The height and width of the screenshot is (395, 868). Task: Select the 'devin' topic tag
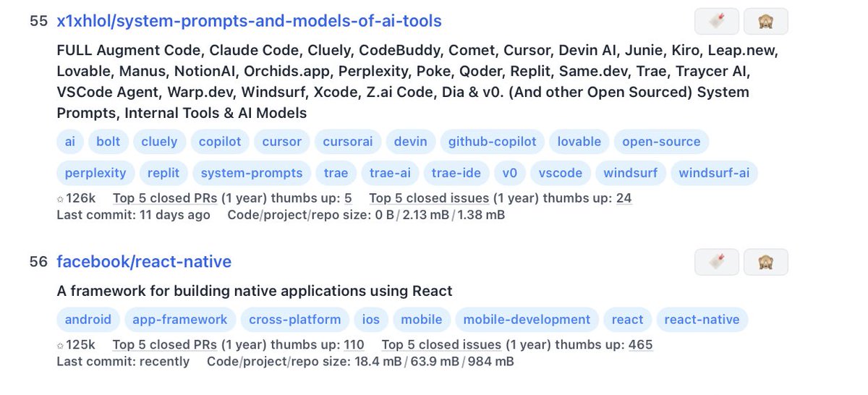(410, 142)
